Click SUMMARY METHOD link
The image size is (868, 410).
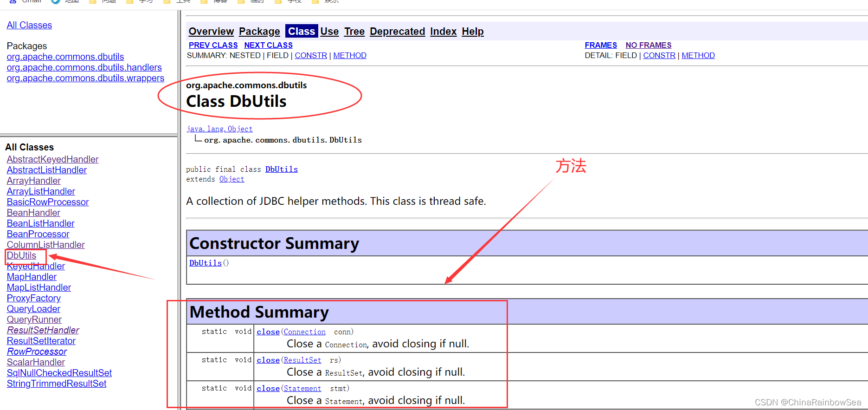pos(350,55)
